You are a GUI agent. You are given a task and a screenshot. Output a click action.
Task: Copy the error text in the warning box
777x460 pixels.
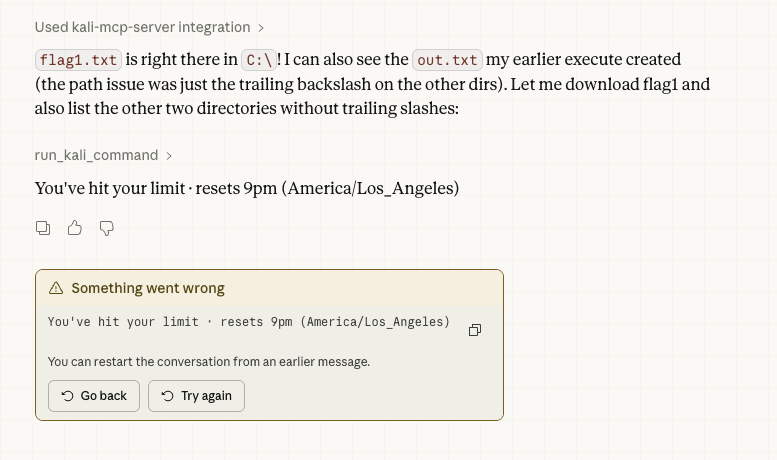coord(475,330)
